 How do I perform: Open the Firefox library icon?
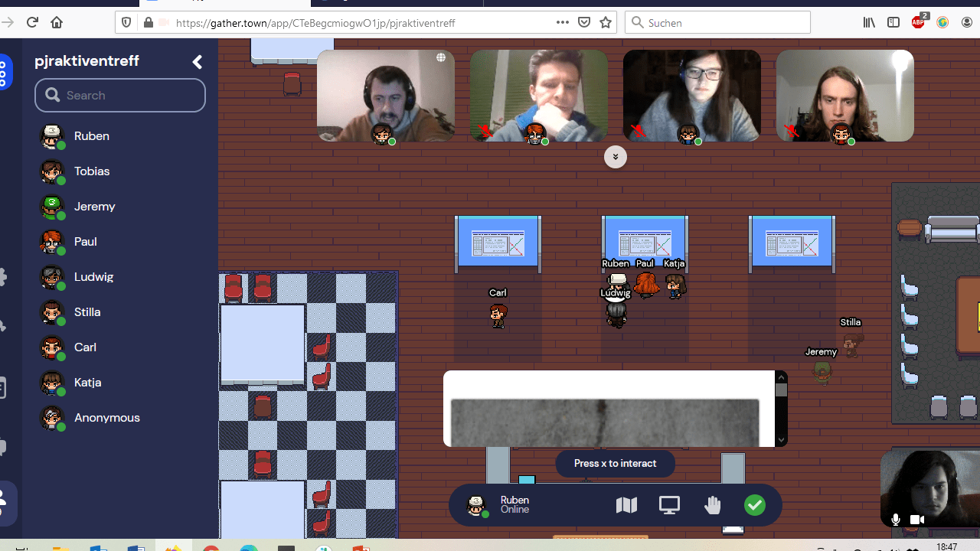[869, 22]
